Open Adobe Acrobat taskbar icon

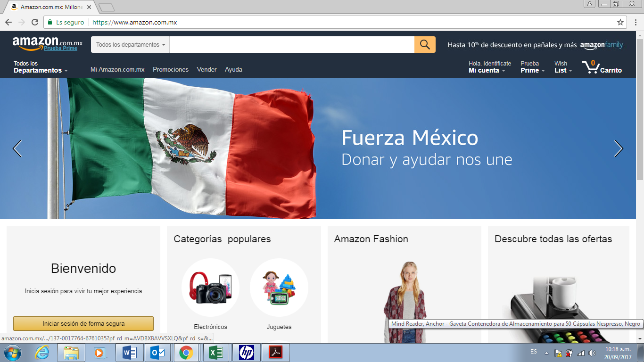click(275, 353)
